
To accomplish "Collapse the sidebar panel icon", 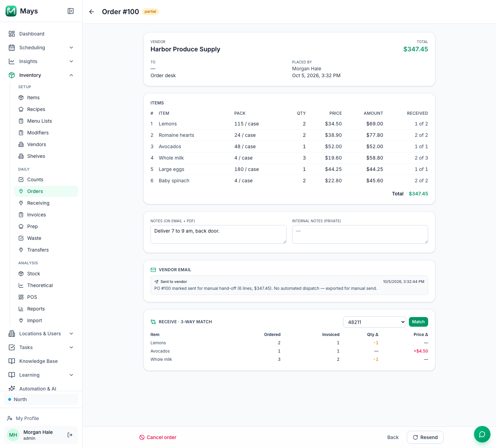I will [x=71, y=11].
